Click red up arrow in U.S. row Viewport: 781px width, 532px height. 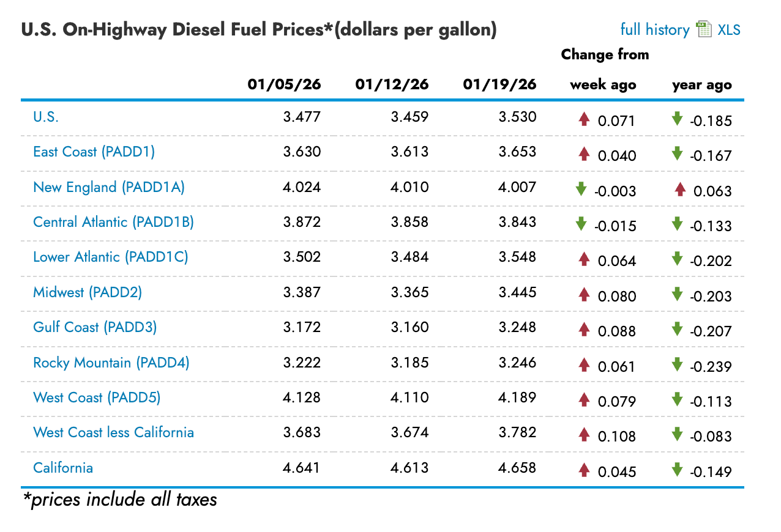click(584, 119)
